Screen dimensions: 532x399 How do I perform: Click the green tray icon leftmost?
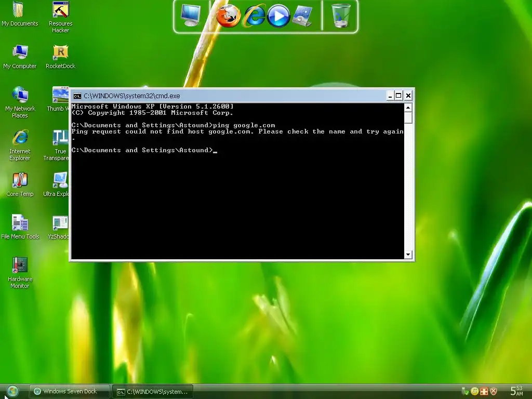[465, 391]
